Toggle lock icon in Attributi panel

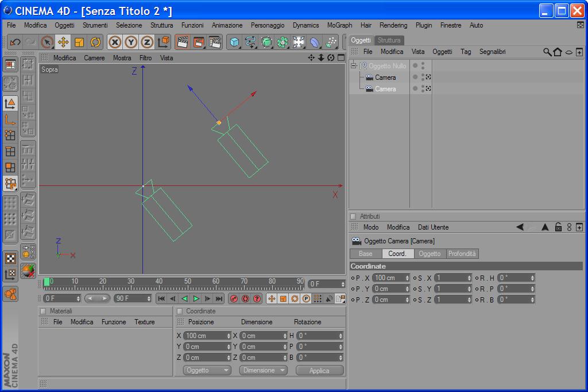(558, 227)
